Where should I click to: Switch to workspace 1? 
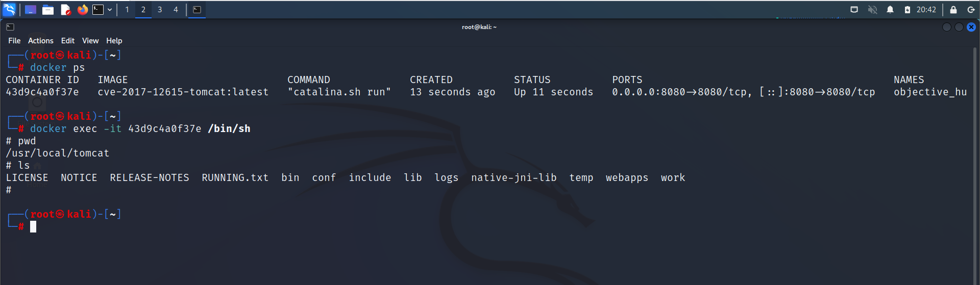pos(127,10)
